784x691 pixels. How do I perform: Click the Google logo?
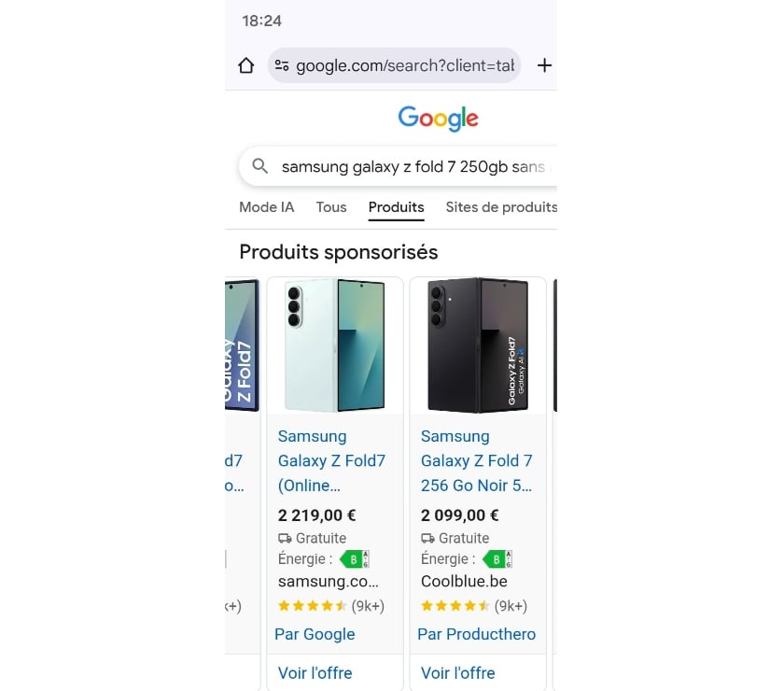(438, 119)
